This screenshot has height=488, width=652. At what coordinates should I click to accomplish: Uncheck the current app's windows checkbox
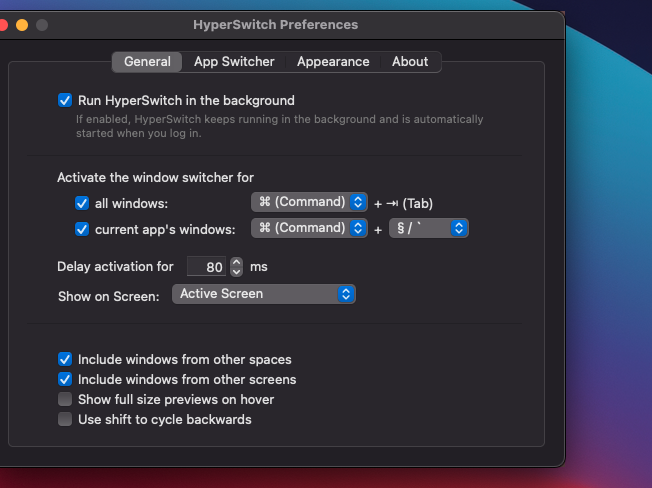pos(82,229)
